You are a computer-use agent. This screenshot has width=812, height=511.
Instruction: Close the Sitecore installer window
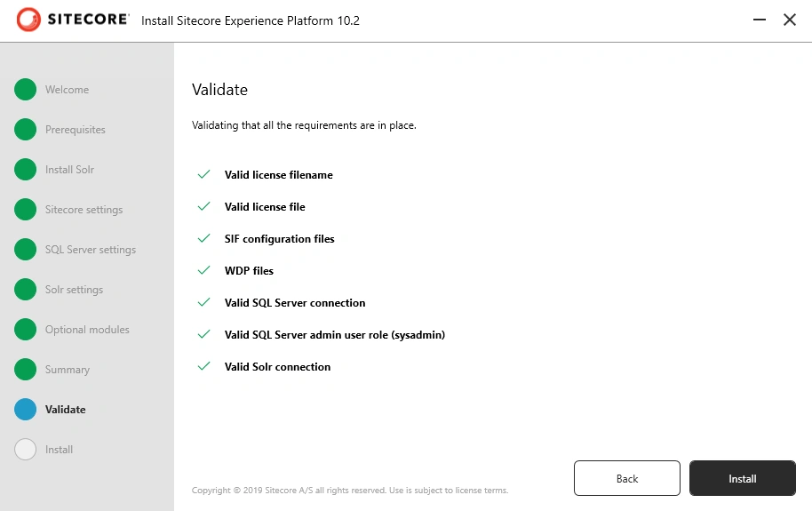[789, 20]
